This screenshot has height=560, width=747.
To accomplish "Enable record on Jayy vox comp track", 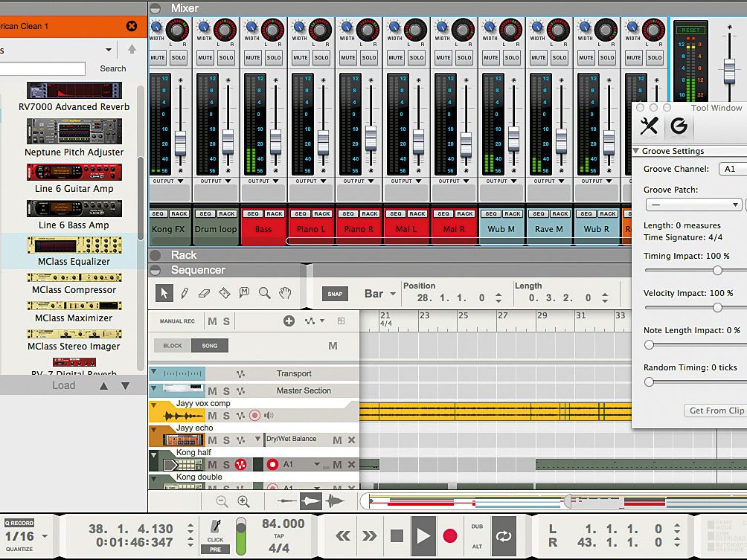I will pos(255,416).
